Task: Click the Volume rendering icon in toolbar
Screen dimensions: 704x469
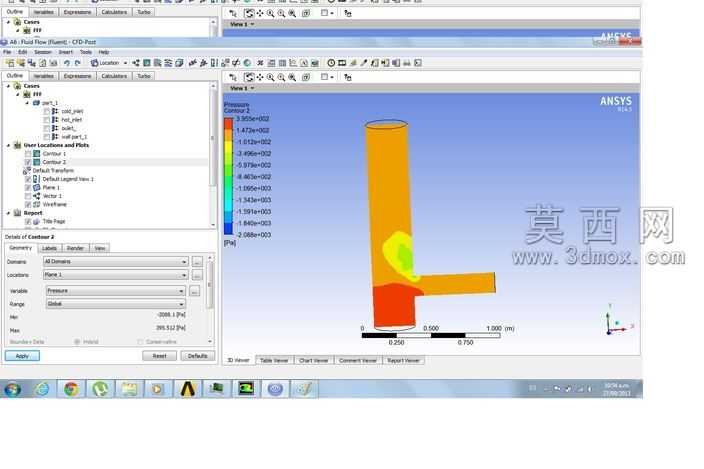Action: pyautogui.click(x=179, y=63)
